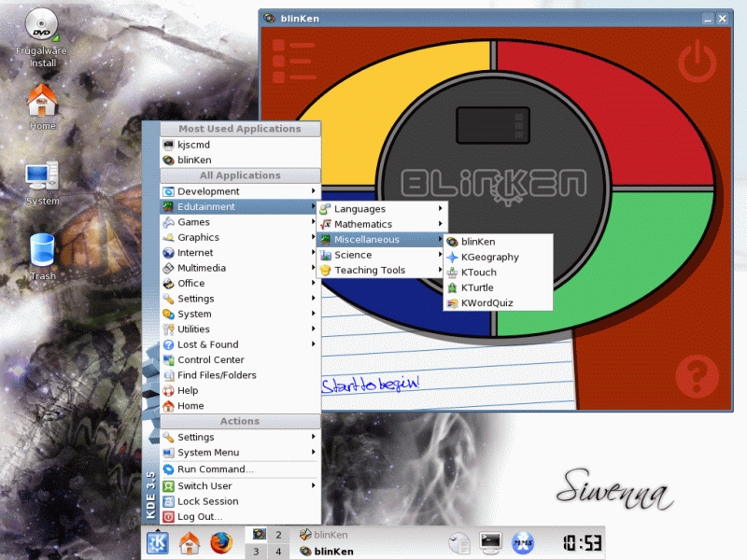Open blinKen high scores list icon
Image resolution: width=747 pixels, height=560 pixels.
point(294,62)
